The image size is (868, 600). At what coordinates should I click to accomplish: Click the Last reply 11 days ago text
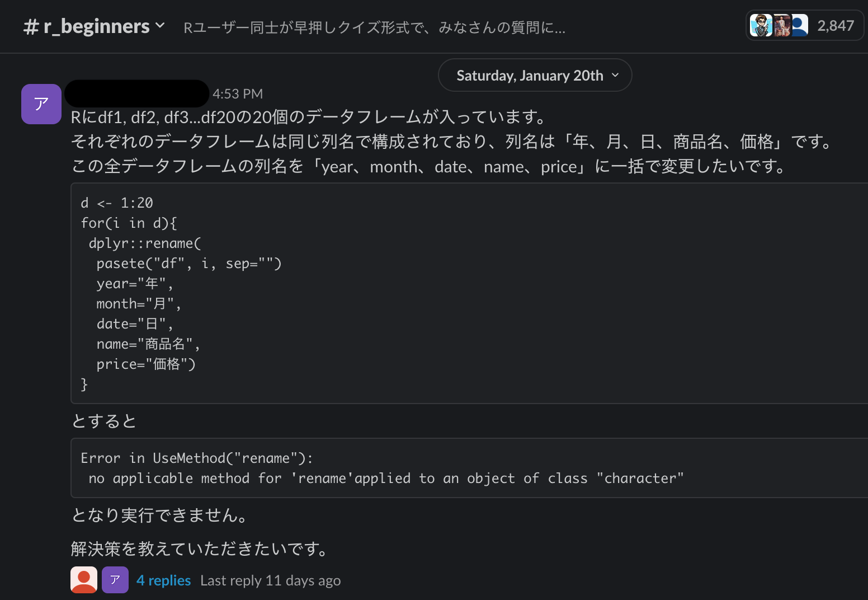pyautogui.click(x=270, y=580)
